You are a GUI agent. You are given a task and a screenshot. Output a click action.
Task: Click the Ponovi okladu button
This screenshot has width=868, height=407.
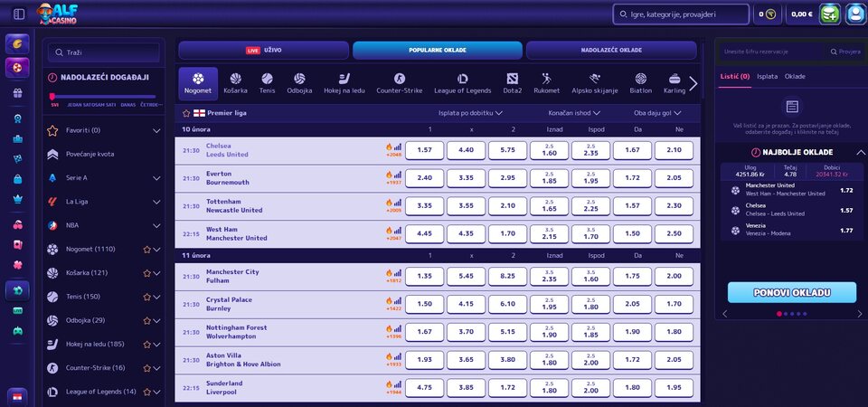791,293
